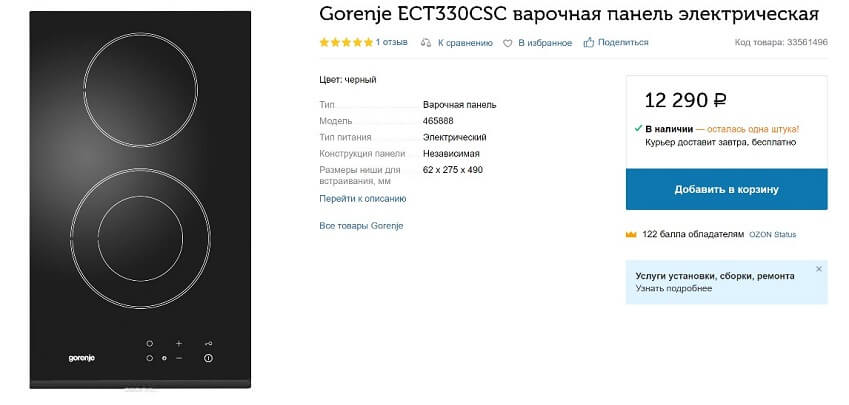Click 'Конструкция панели' label
Image resolution: width=849 pixels, height=405 pixels.
pyautogui.click(x=362, y=153)
